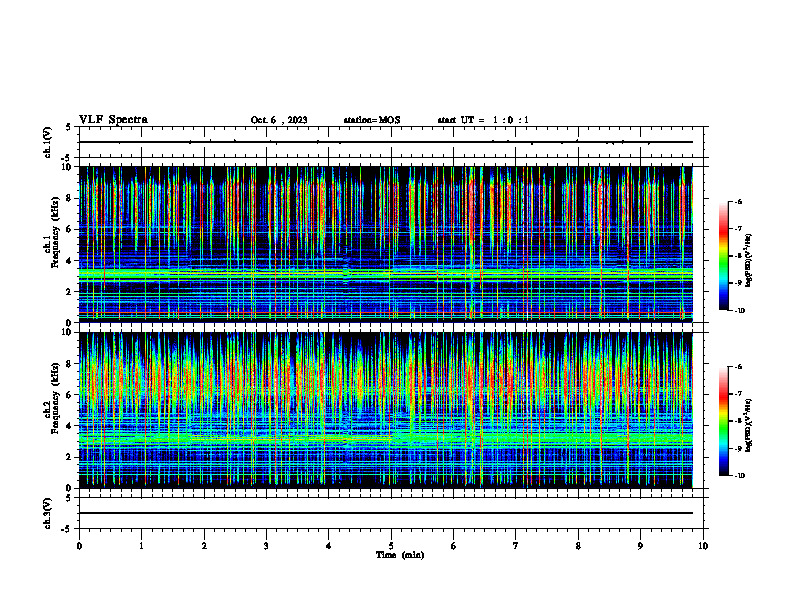Click the "Time (min)" x-axis label

pyautogui.click(x=400, y=555)
